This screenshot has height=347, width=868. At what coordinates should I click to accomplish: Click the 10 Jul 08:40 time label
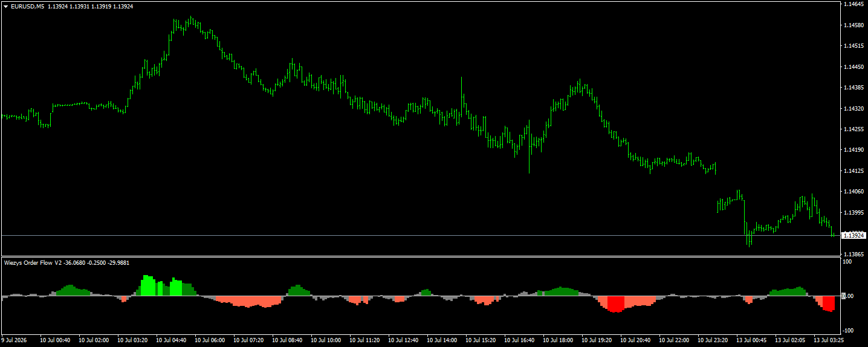click(287, 340)
